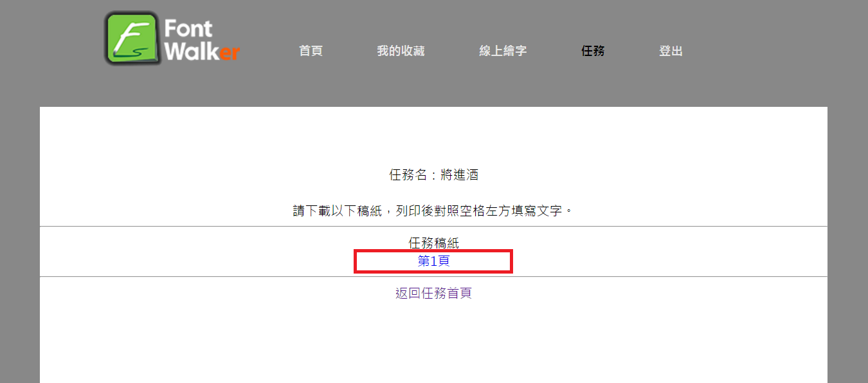Click the green Font Walker logo icon
Screen dimensions: 868x383
pos(132,38)
